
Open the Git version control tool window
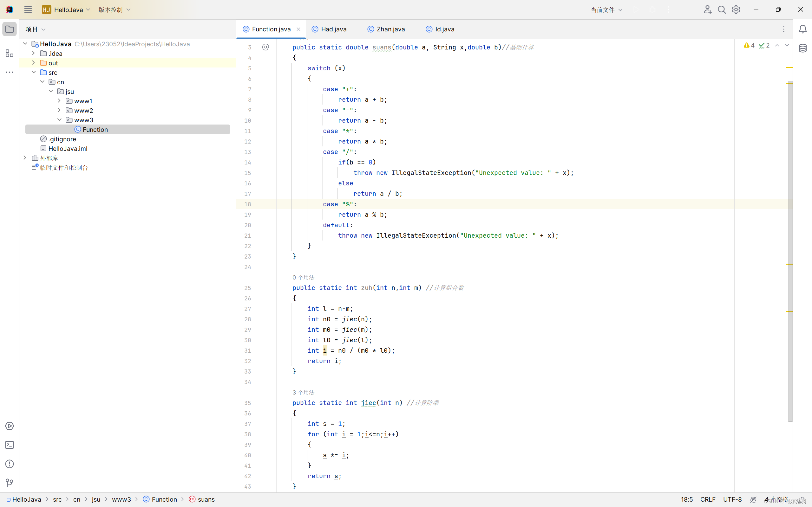[x=10, y=483]
